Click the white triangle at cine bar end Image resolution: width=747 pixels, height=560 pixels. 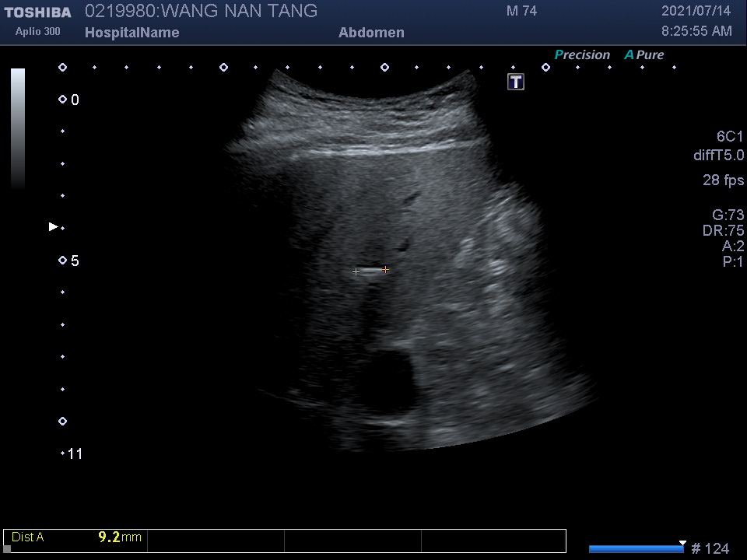point(682,542)
